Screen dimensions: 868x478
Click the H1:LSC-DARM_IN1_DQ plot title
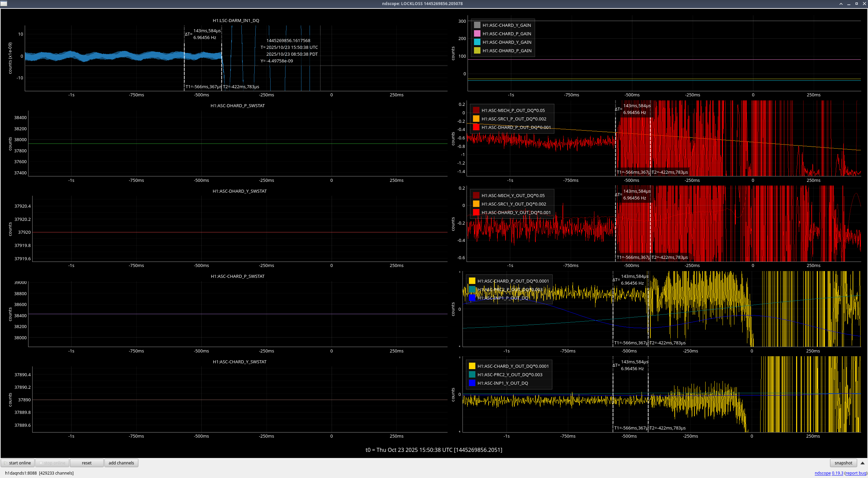236,20
